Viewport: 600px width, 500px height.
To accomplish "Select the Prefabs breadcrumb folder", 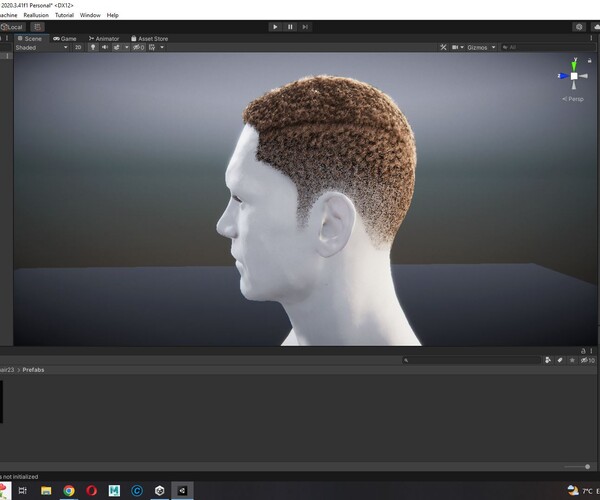I will point(33,370).
